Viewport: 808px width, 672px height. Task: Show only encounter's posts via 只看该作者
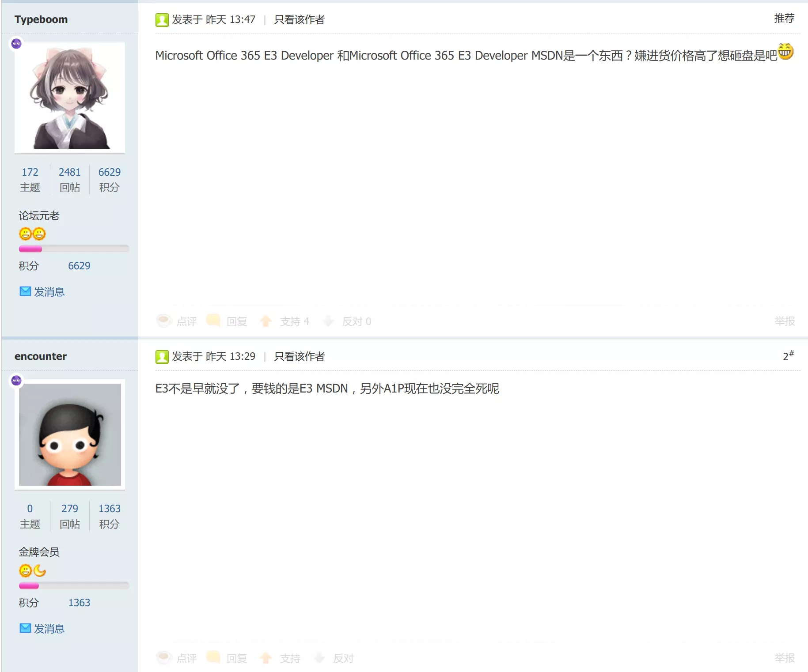pyautogui.click(x=299, y=356)
